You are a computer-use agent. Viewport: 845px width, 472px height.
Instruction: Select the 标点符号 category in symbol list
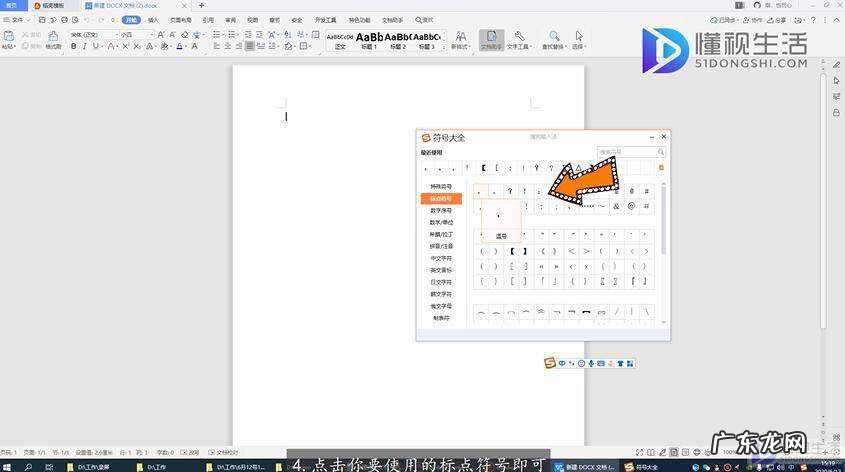click(441, 199)
